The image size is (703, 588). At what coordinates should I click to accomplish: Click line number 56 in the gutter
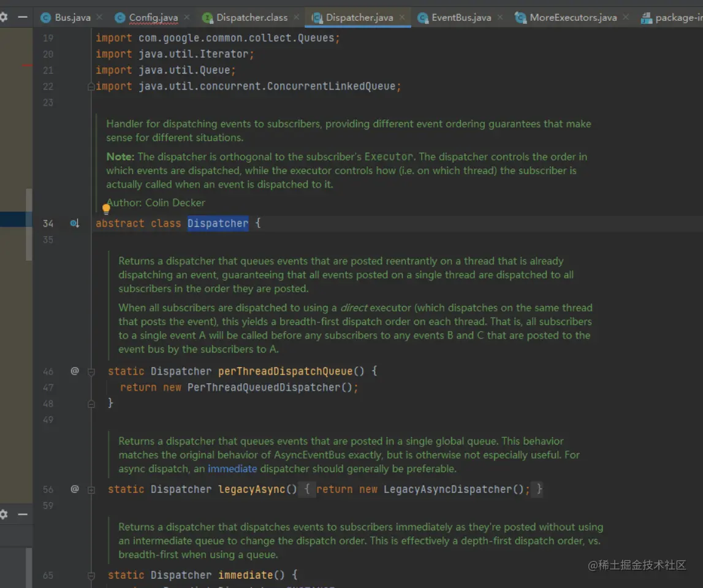click(x=48, y=489)
